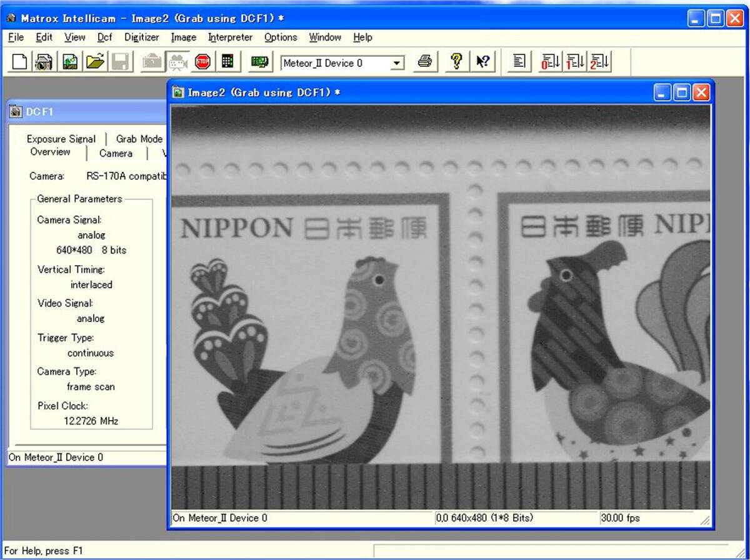750x560 pixels.
Task: Click the script list toolbar icon
Action: (x=519, y=61)
